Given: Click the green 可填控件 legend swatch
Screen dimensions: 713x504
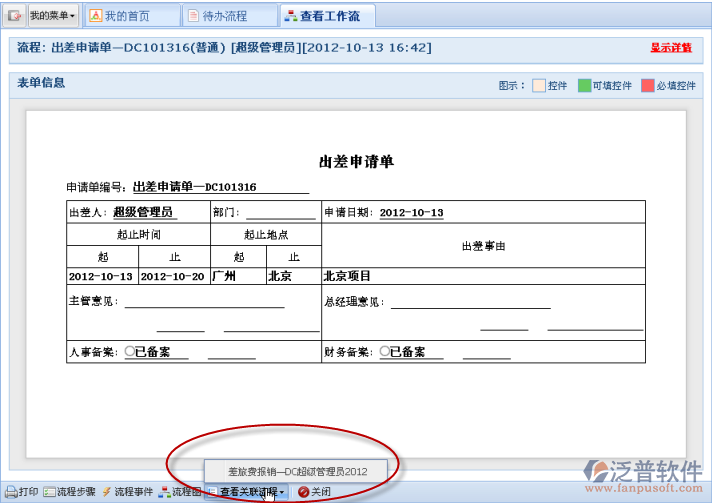Looking at the screenshot, I should coord(584,86).
